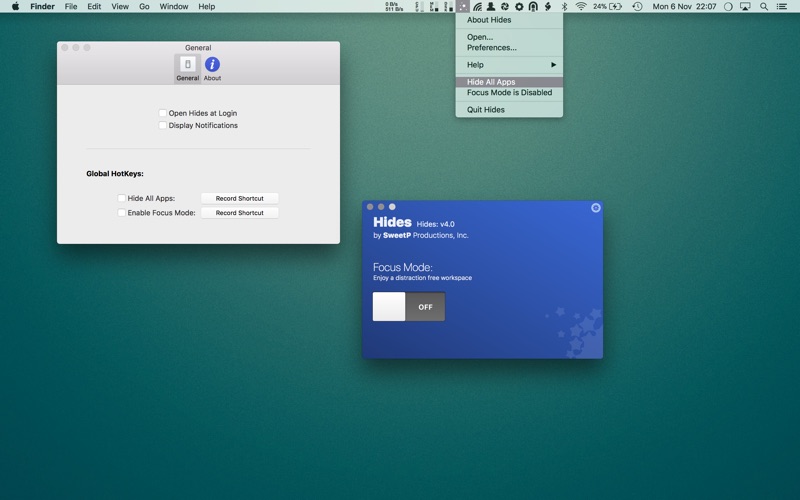Record Shortcut for Hide All Apps
Image resolution: width=800 pixels, height=500 pixels.
pos(239,199)
